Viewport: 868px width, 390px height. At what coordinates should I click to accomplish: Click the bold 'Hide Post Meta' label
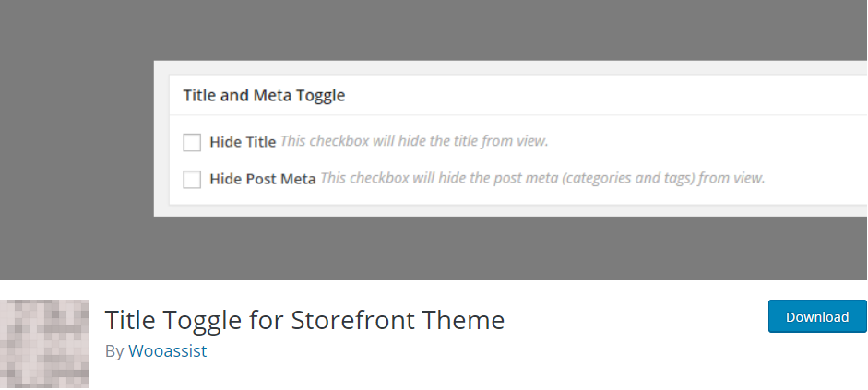262,179
